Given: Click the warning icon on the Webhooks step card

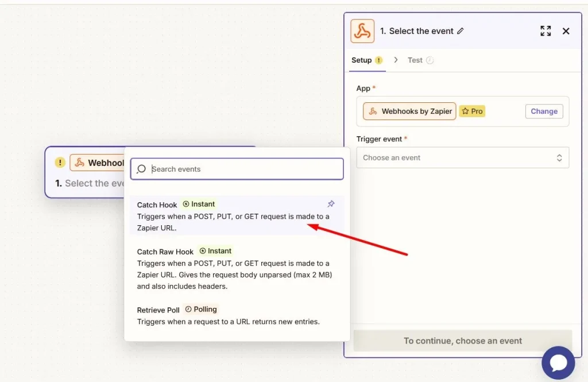Looking at the screenshot, I should [x=60, y=163].
